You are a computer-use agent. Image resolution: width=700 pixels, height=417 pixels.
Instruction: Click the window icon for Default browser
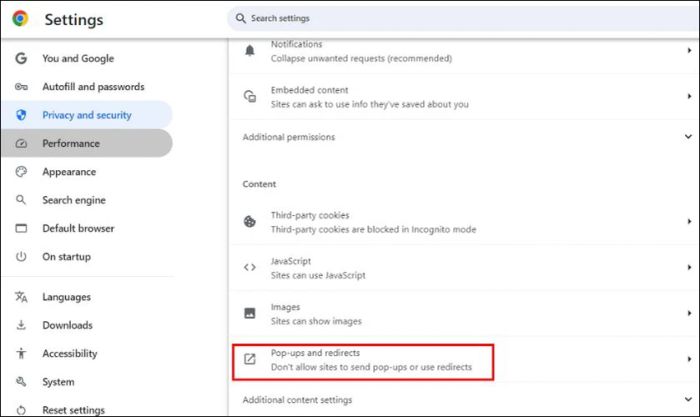coord(21,228)
